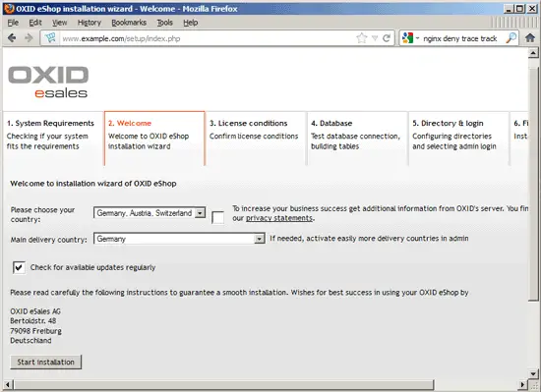Screen dimensions: 541x392
Task: Click the horizontal scrollbar thumb
Action: click(x=223, y=384)
